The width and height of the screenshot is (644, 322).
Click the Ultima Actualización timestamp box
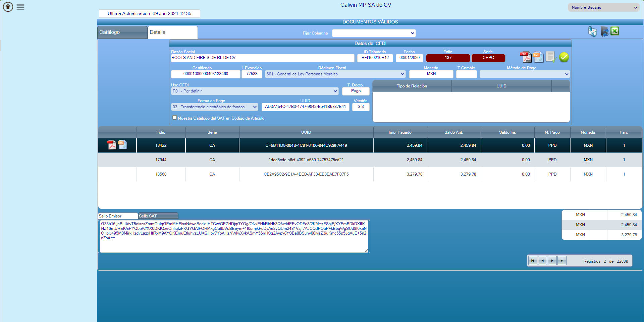(x=150, y=14)
